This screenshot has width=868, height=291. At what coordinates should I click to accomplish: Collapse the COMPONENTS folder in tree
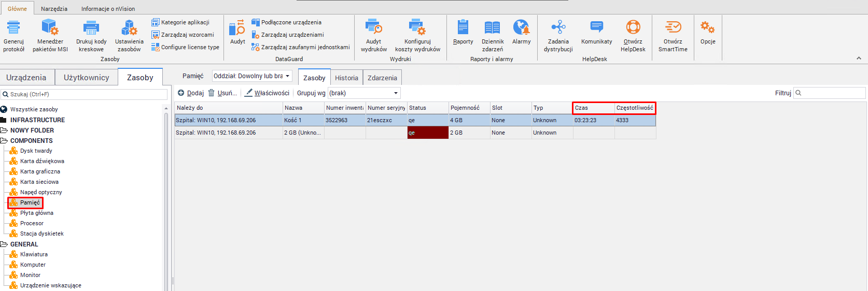tap(4, 141)
